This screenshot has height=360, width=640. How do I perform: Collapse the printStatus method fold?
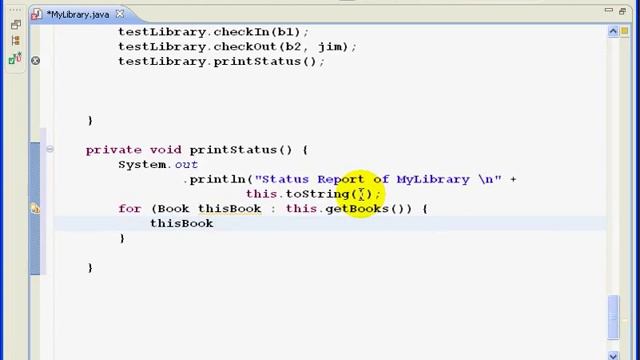click(50, 149)
